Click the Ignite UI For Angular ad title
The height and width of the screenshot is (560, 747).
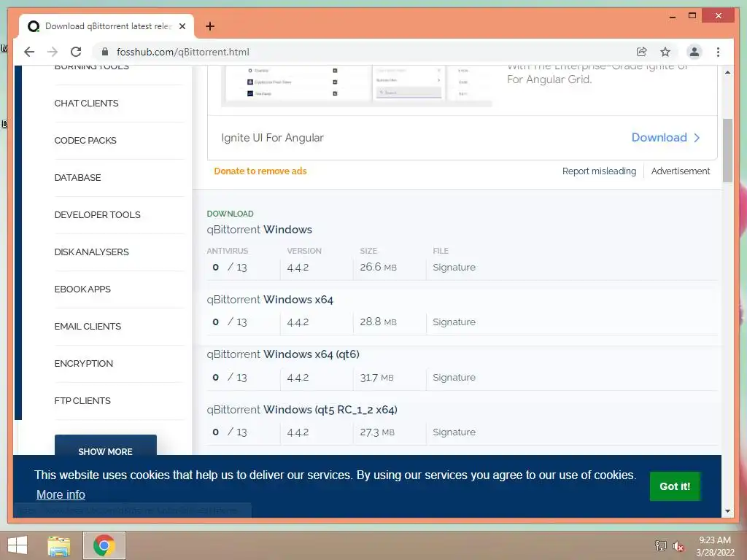tap(272, 138)
